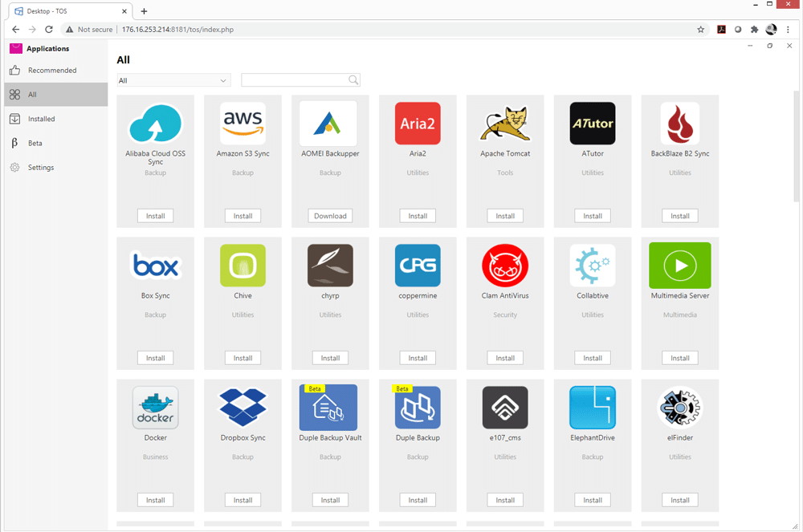Viewport: 803px width, 532px height.
Task: Select the BackBlaze B2 Sync flame icon
Action: tap(680, 124)
